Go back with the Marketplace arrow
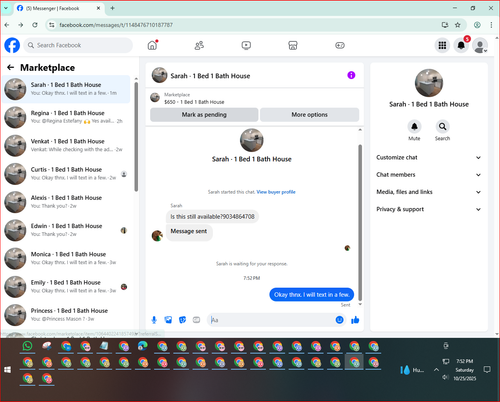 pos(10,68)
